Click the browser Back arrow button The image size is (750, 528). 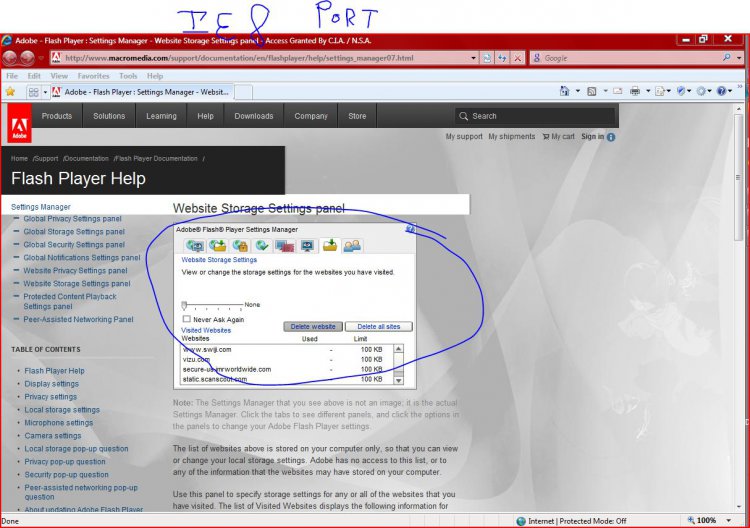click(10, 58)
